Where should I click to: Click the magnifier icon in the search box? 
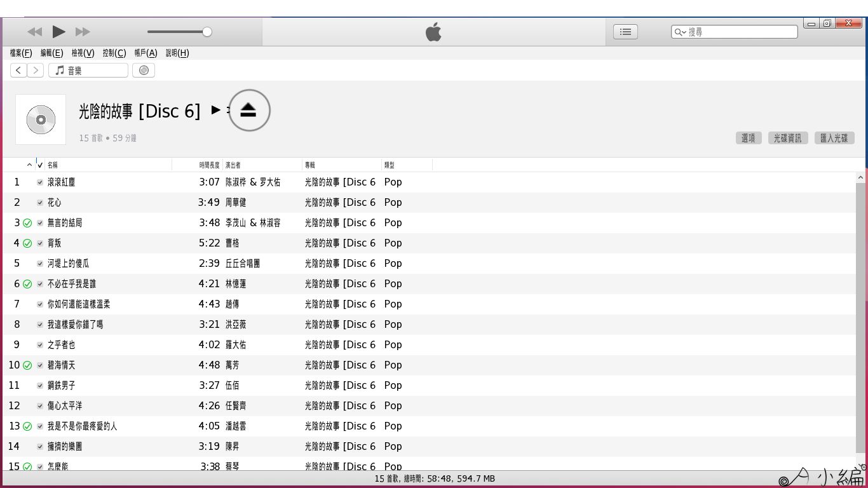(680, 32)
